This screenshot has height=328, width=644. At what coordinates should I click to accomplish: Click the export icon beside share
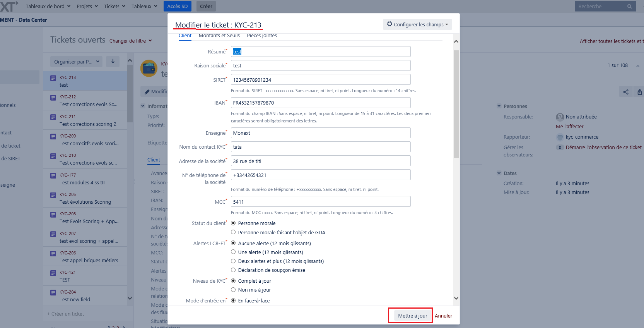[639, 92]
